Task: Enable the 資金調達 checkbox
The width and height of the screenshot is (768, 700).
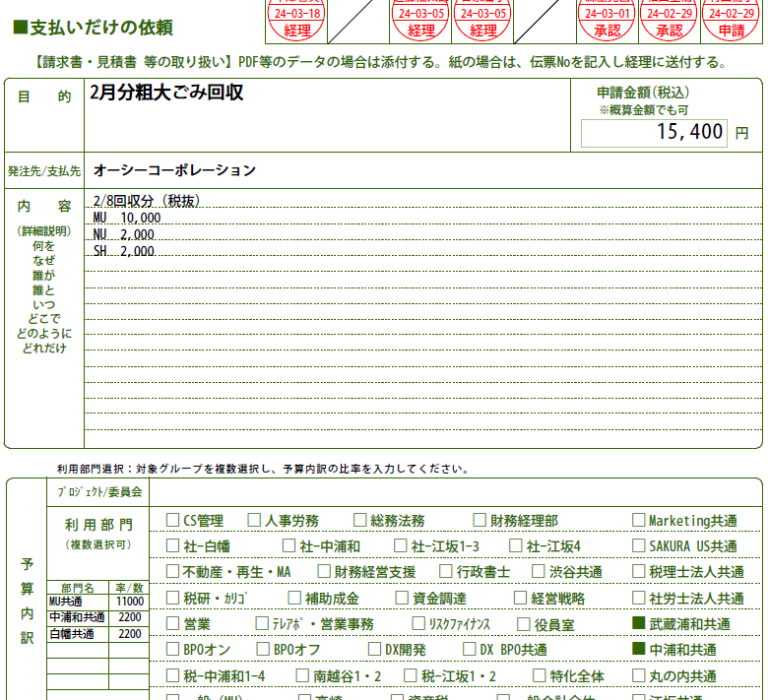Action: (401, 597)
